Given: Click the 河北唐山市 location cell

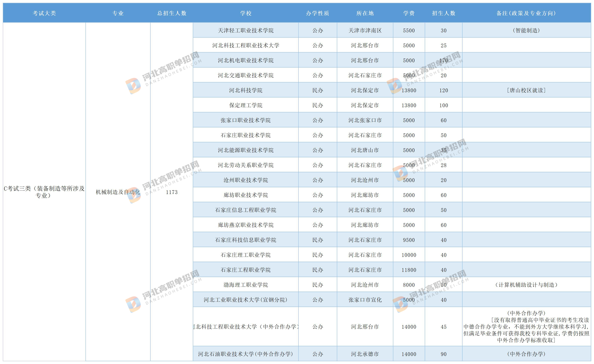Looking at the screenshot, I should click(365, 150).
